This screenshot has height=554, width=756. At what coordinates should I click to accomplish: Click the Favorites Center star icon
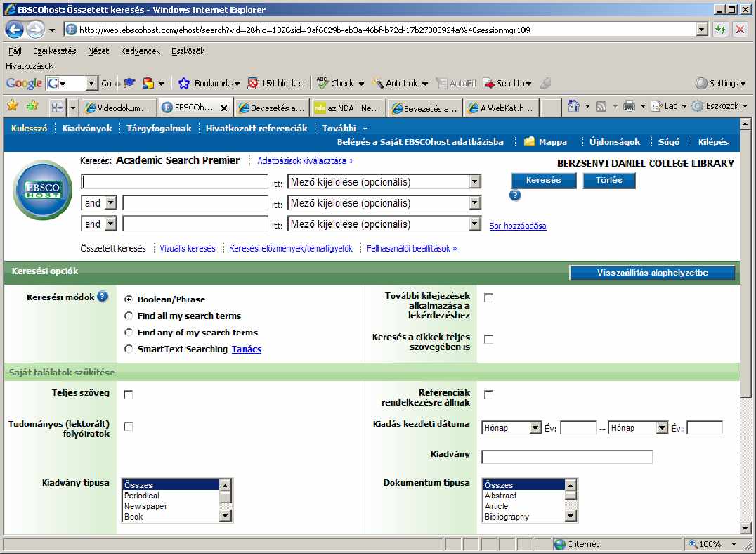pos(13,105)
